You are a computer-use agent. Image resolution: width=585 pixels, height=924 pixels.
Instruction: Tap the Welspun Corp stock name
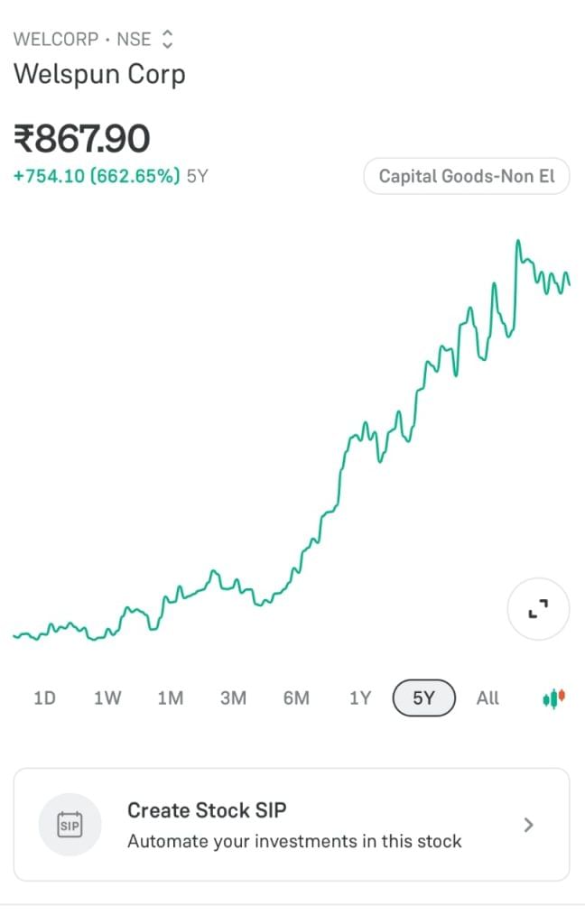(x=99, y=74)
